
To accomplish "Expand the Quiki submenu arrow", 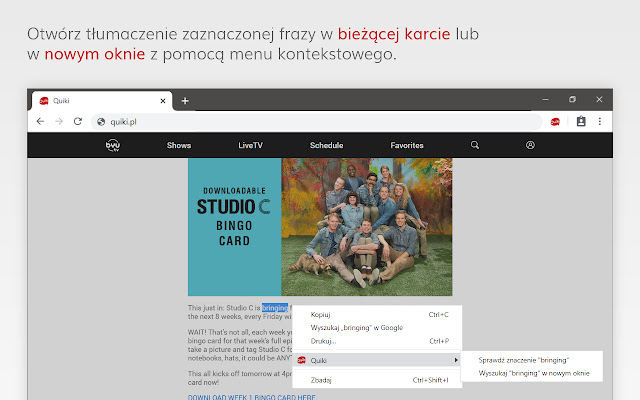I will click(x=456, y=360).
